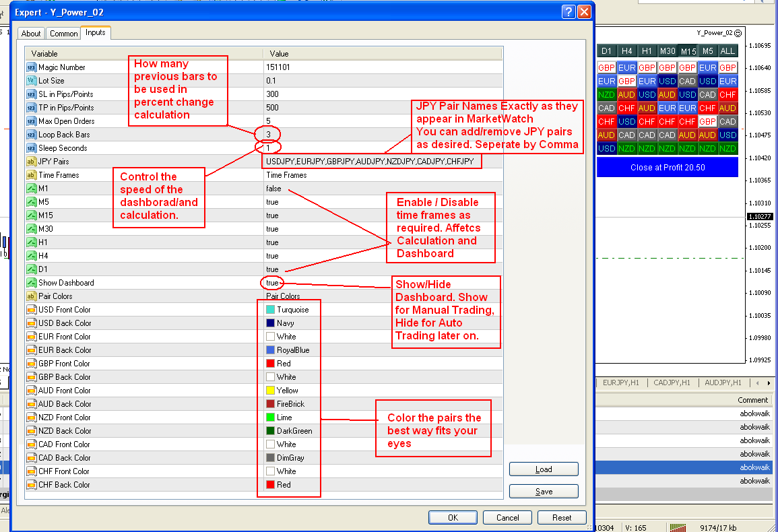Click the GBP Front Color row icon
The height and width of the screenshot is (532, 778).
pos(31,363)
